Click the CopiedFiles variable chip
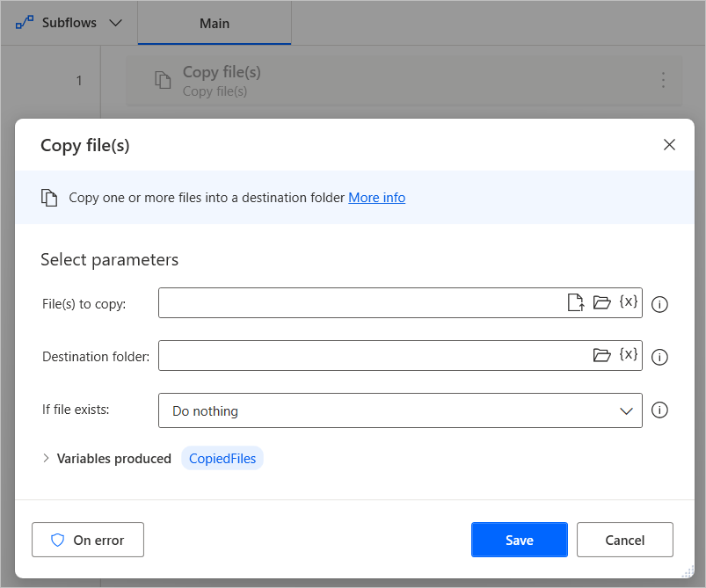706x588 pixels. tap(222, 458)
